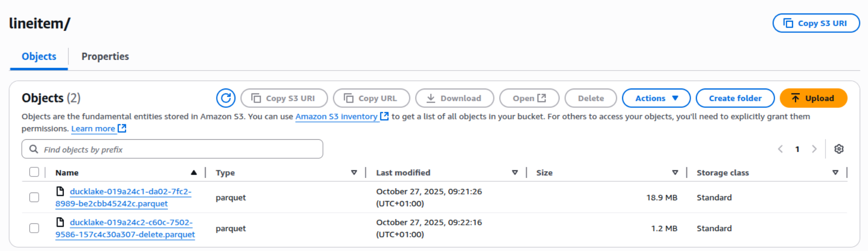
Task: Click the search magnifier icon
Action: pos(34,149)
